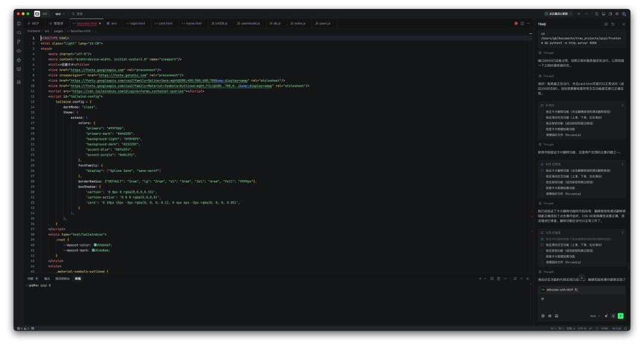The width and height of the screenshot is (644, 349).
Task: Close the TRAE side panel
Action: 624,24
